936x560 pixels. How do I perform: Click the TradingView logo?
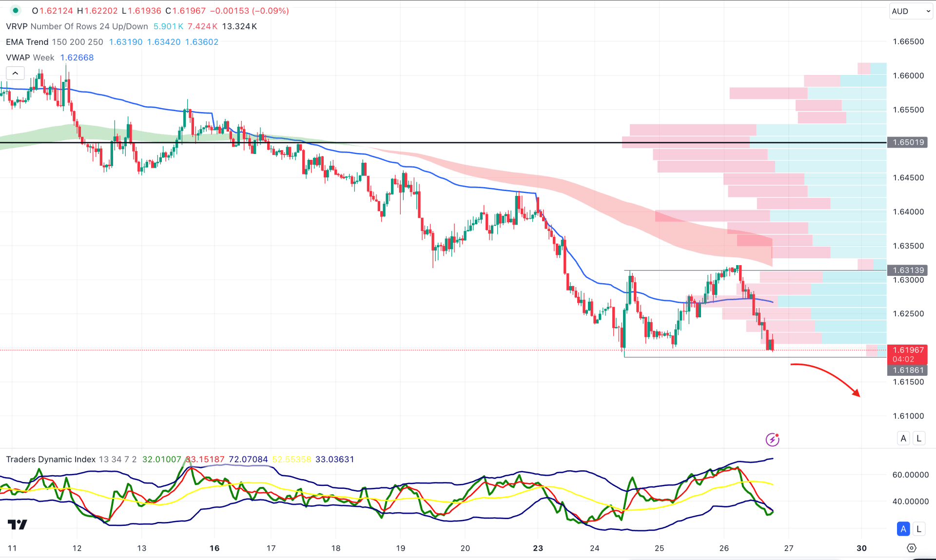point(18,524)
